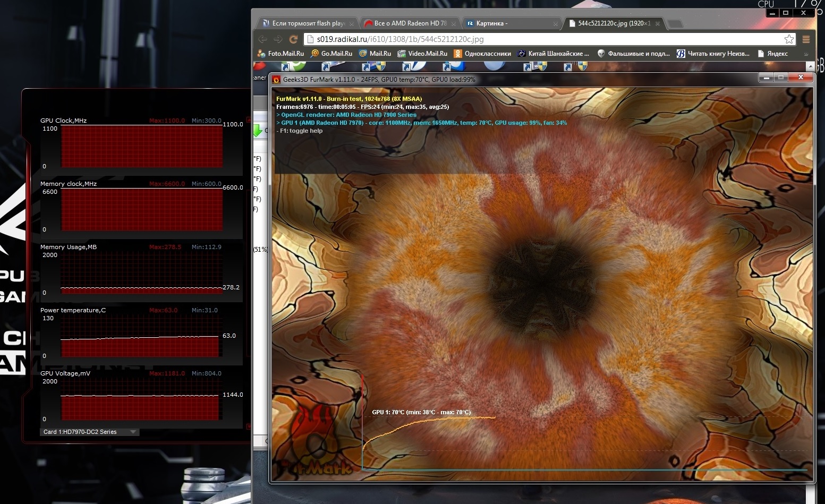Image resolution: width=825 pixels, height=504 pixels.
Task: Switch to the 'Все о AMD Radeon HD 78' tab
Action: click(410, 23)
